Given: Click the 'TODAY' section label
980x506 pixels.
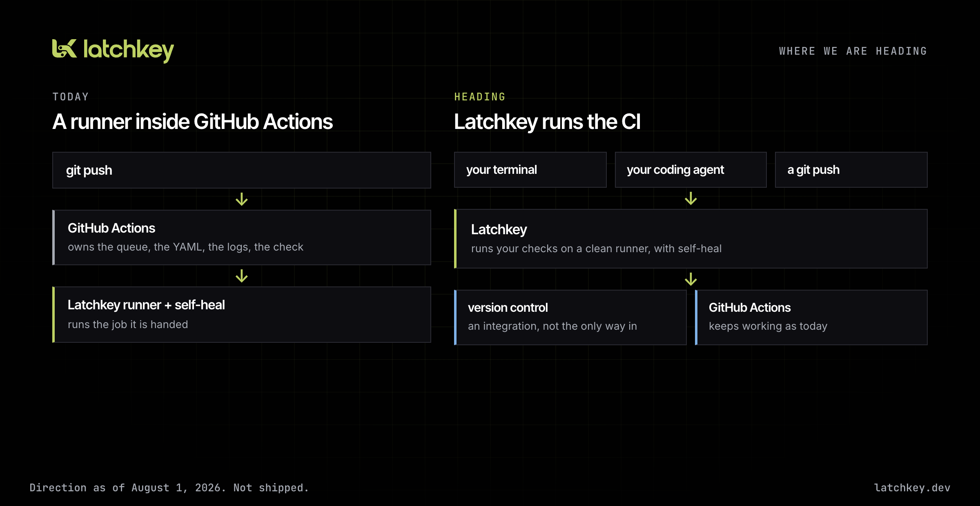Looking at the screenshot, I should tap(71, 97).
